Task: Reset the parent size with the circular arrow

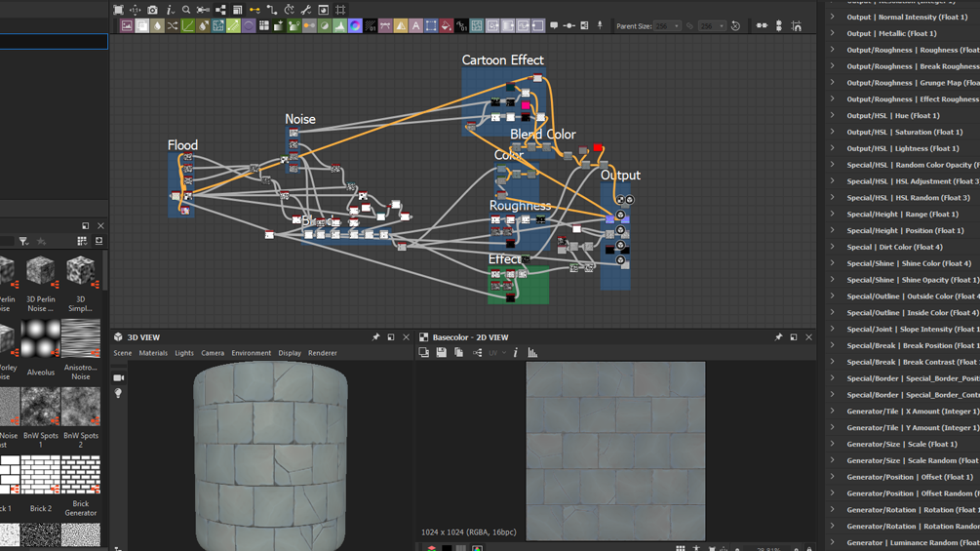Action: tap(735, 25)
